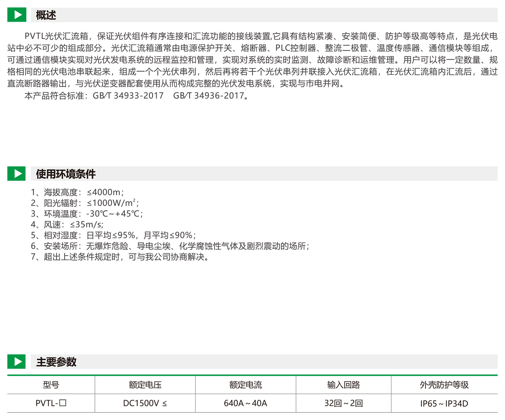Click the IP65～IP34D protection level cell
505x420 pixels.
coord(444,404)
